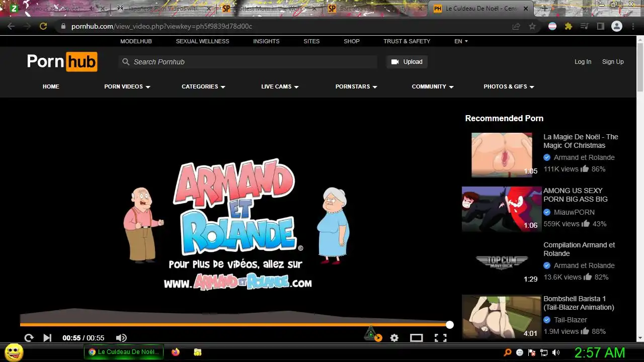Image resolution: width=644 pixels, height=362 pixels.
Task: Open the MODELHUB top link
Action: pos(136,41)
